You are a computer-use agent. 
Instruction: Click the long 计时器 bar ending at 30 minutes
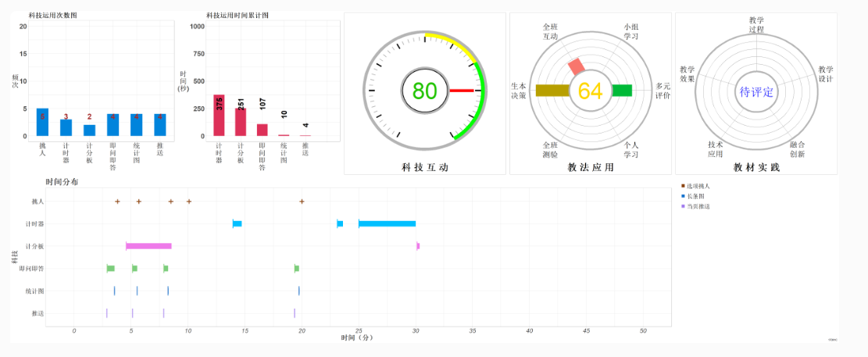(387, 224)
